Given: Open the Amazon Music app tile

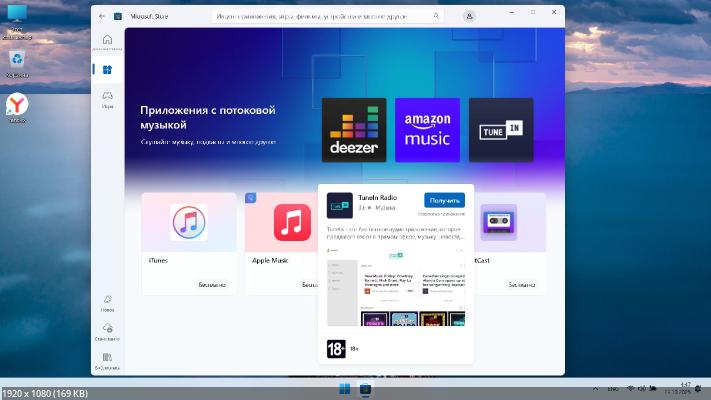Looking at the screenshot, I should click(x=427, y=130).
